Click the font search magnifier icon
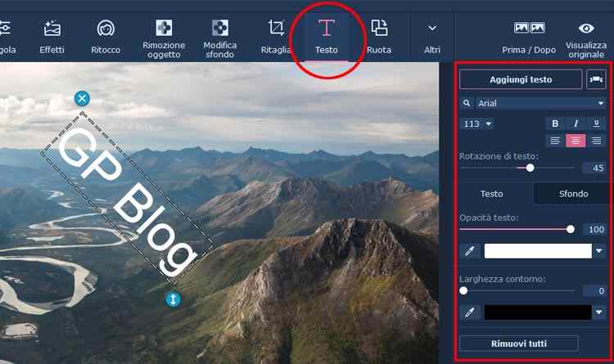614x364 pixels. pos(467,103)
